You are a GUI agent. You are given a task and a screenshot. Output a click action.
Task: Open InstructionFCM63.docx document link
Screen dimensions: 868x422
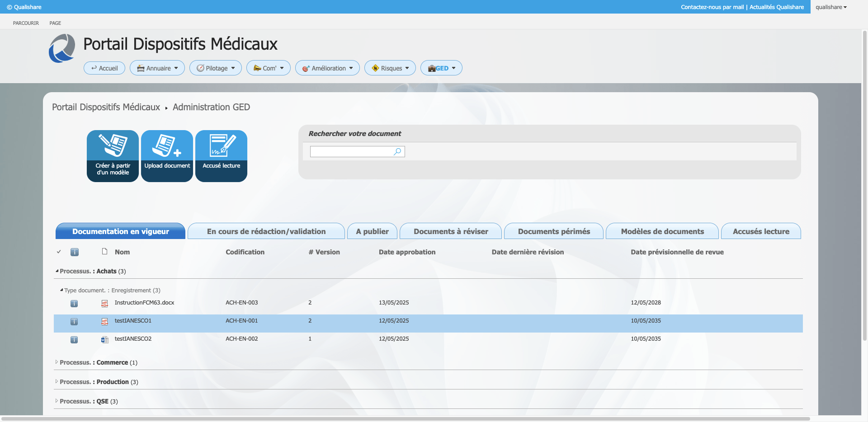[144, 303]
